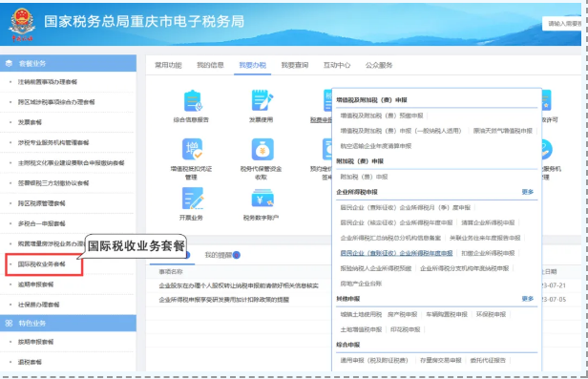Select the 我要办税 tab

tap(253, 65)
